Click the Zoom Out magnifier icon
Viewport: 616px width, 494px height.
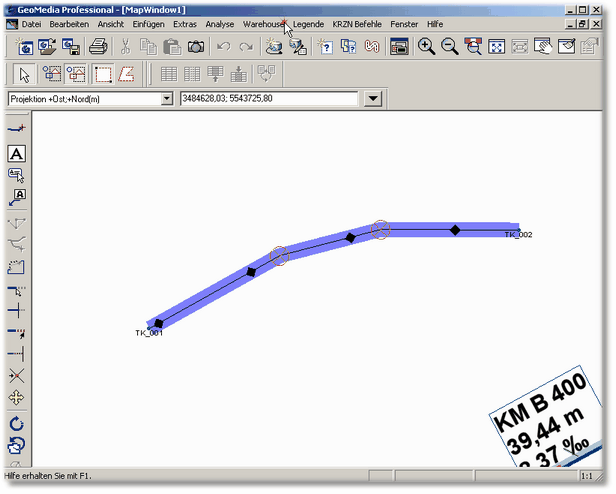coord(450,46)
